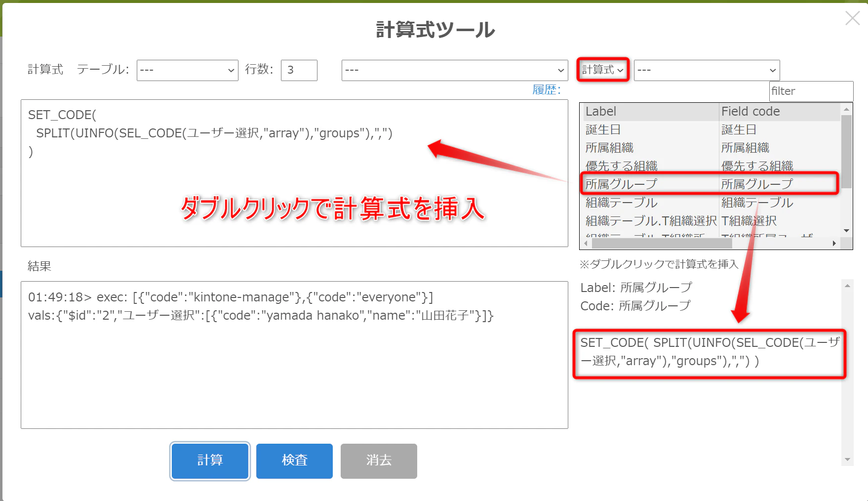Click the field list vertical scrollbar thumb
868x501 pixels.
pyautogui.click(x=847, y=152)
